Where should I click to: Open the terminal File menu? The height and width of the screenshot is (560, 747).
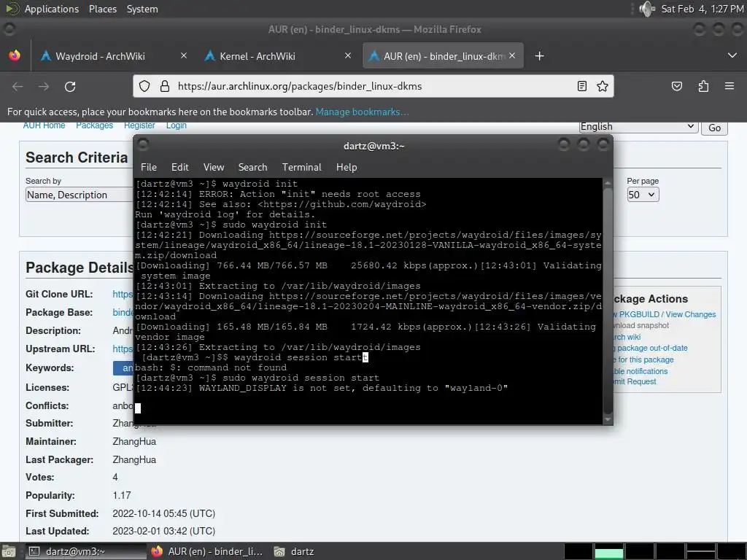click(149, 167)
